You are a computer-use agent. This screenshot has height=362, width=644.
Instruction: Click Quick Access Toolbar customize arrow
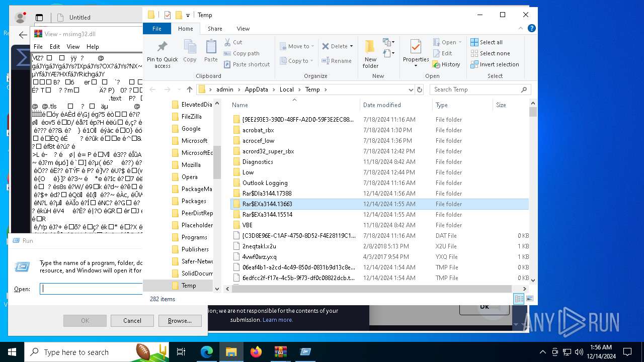(x=188, y=15)
